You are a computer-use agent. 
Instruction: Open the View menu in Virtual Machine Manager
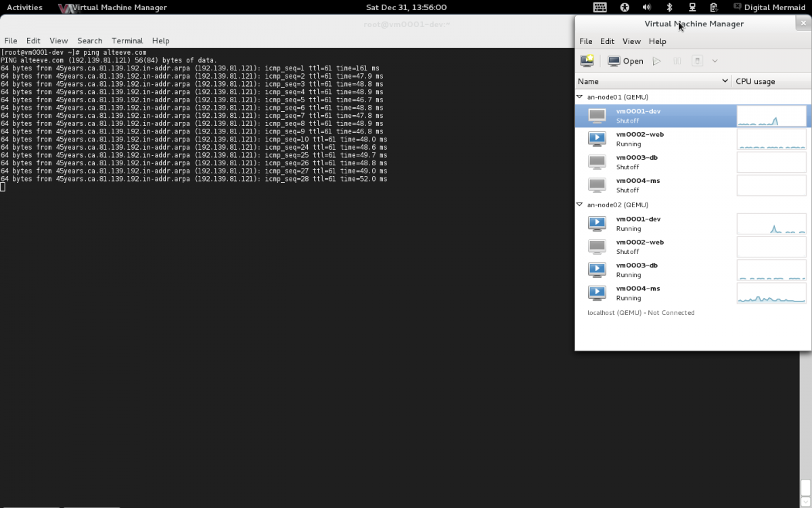[x=631, y=41]
